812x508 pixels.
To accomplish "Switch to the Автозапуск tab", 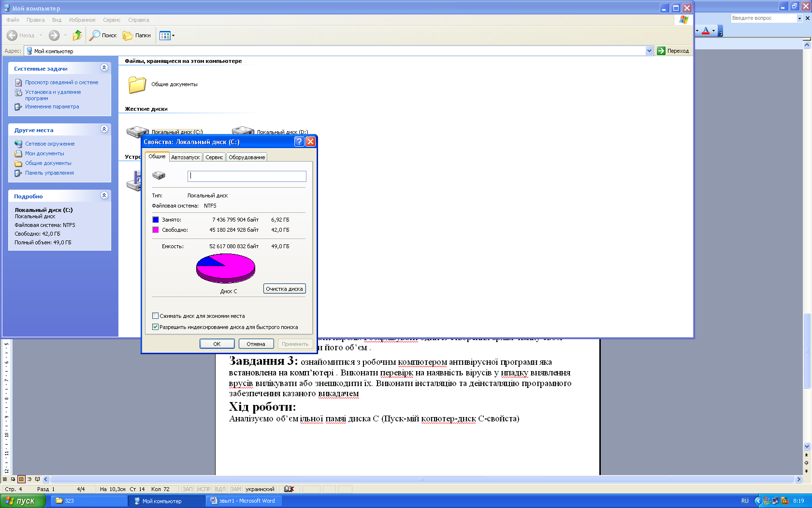I will 185,157.
